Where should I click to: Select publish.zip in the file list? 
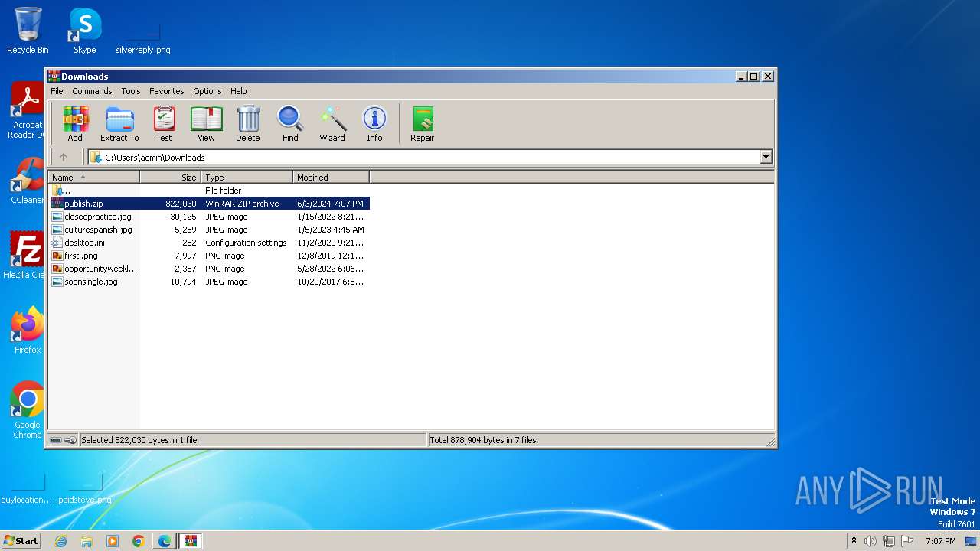(209, 204)
